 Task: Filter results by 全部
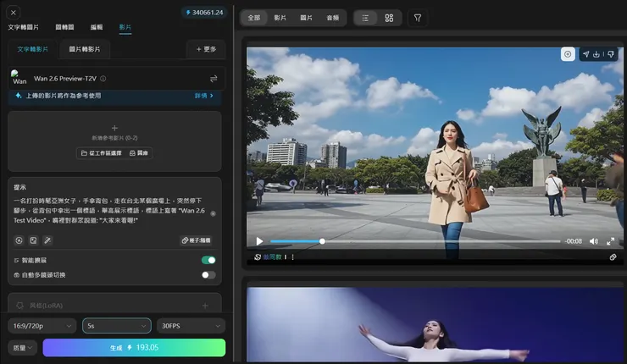(254, 18)
